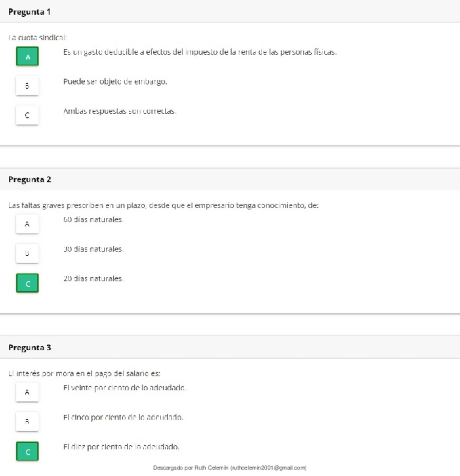Image resolution: width=460 pixels, height=476 pixels.
Task: Click the "Pregunta 3" header
Action: point(30,347)
